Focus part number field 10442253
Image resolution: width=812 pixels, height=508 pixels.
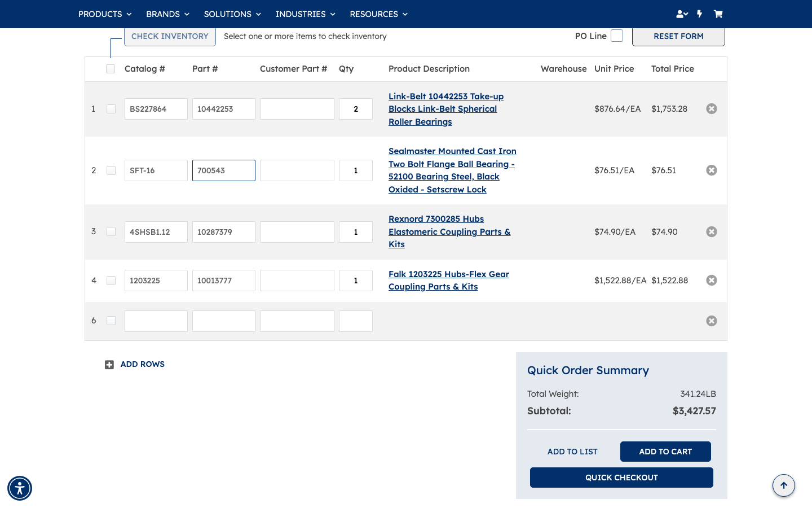[x=224, y=109]
